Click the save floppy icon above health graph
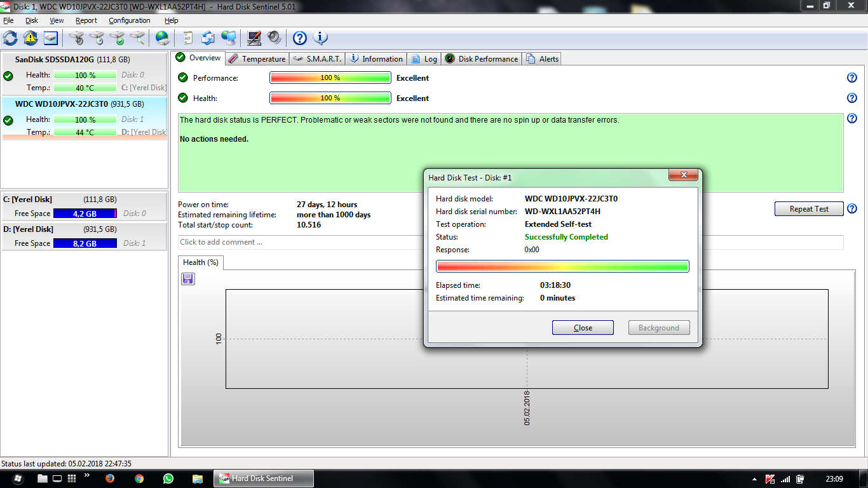This screenshot has width=868, height=488. (x=188, y=279)
